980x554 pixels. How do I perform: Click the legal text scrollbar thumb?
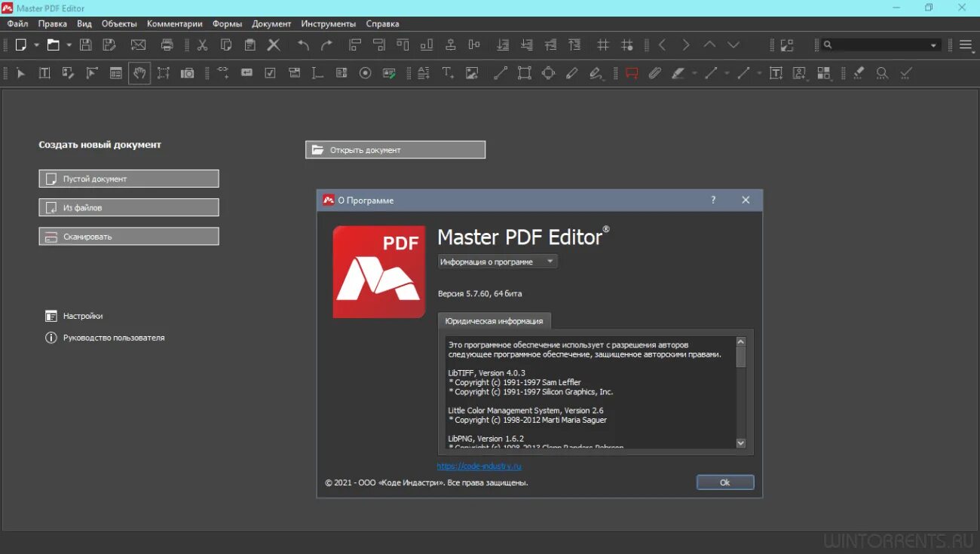[740, 357]
